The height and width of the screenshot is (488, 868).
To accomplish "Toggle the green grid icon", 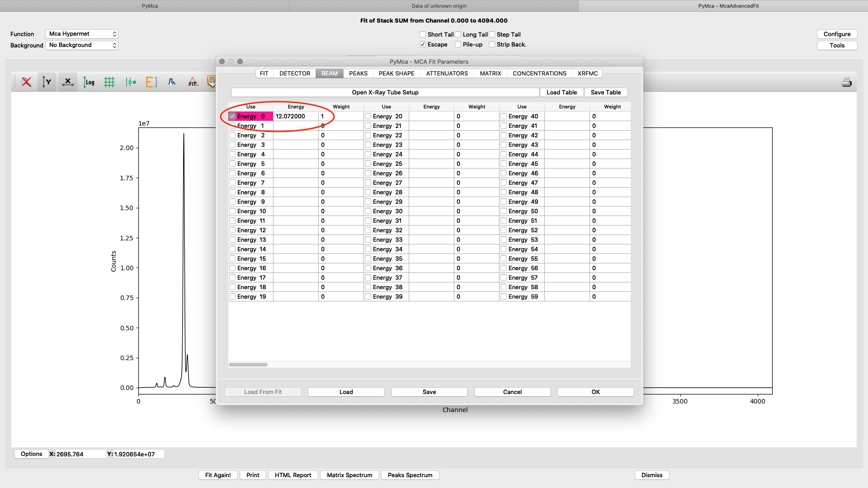I will (109, 82).
